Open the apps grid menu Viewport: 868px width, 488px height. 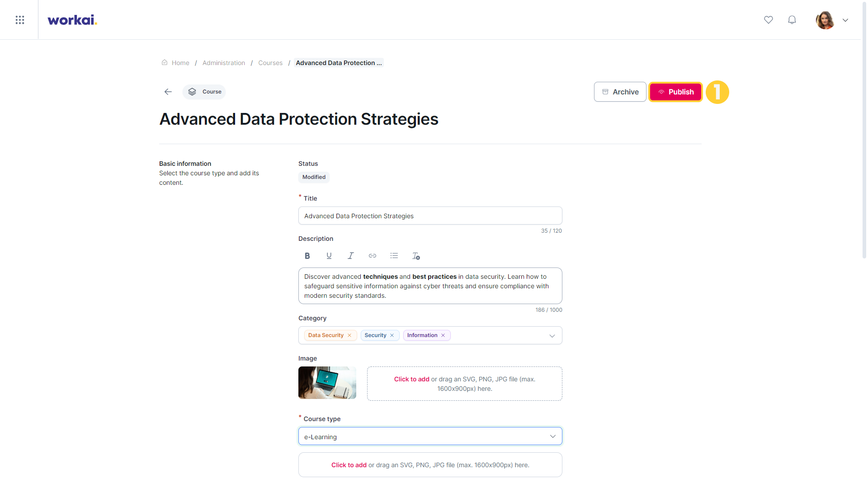point(20,20)
